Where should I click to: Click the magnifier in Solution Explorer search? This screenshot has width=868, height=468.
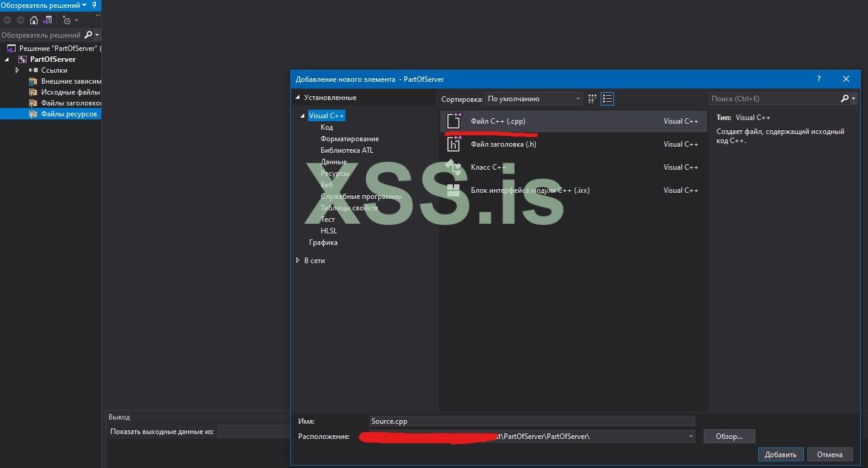tap(88, 35)
